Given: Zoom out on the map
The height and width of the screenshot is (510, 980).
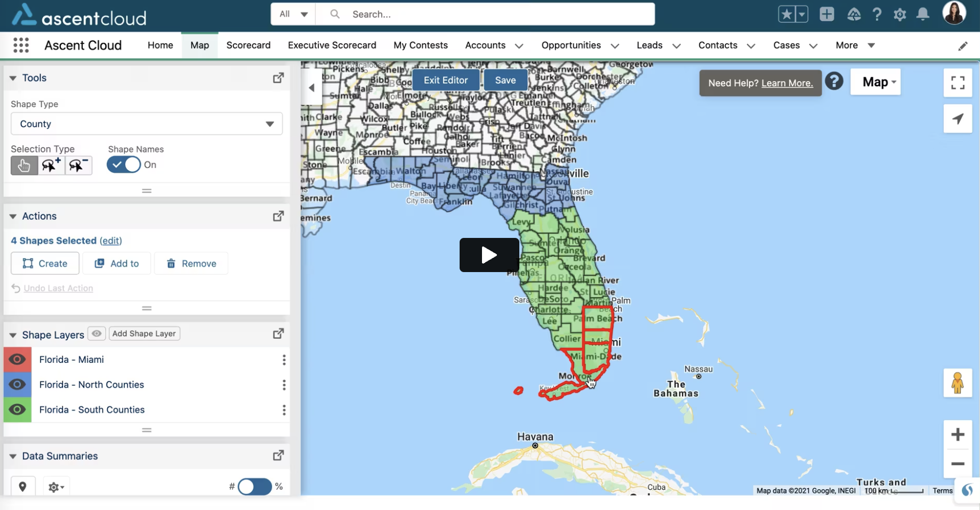Looking at the screenshot, I should click(x=958, y=464).
